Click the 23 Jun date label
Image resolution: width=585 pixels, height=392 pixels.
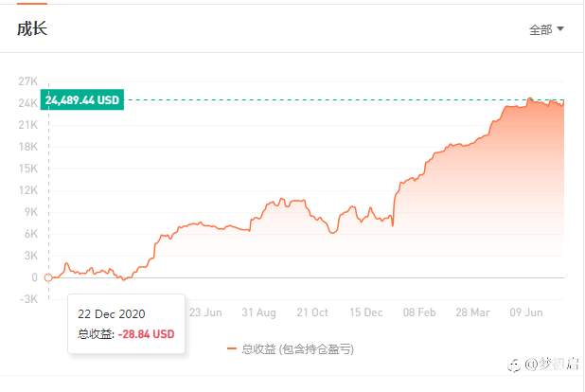click(x=205, y=312)
